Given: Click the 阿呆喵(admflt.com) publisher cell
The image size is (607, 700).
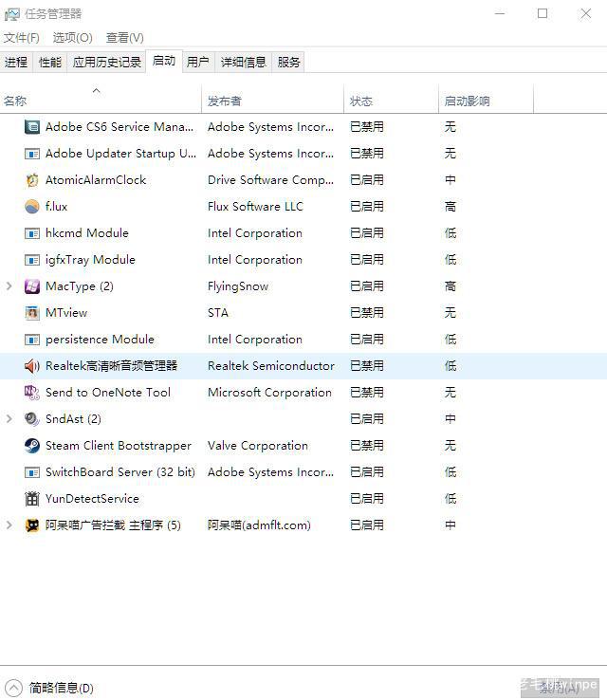Looking at the screenshot, I should (x=259, y=525).
